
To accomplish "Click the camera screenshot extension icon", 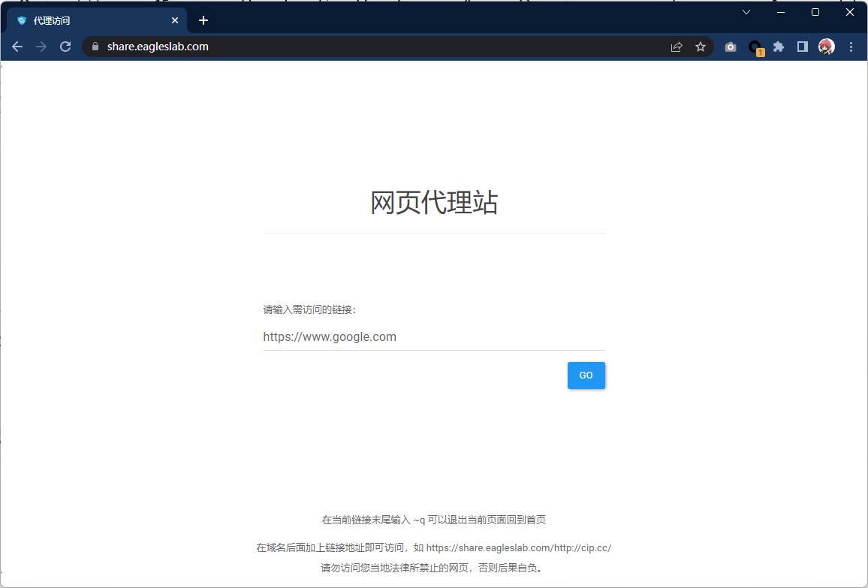I will [x=731, y=47].
